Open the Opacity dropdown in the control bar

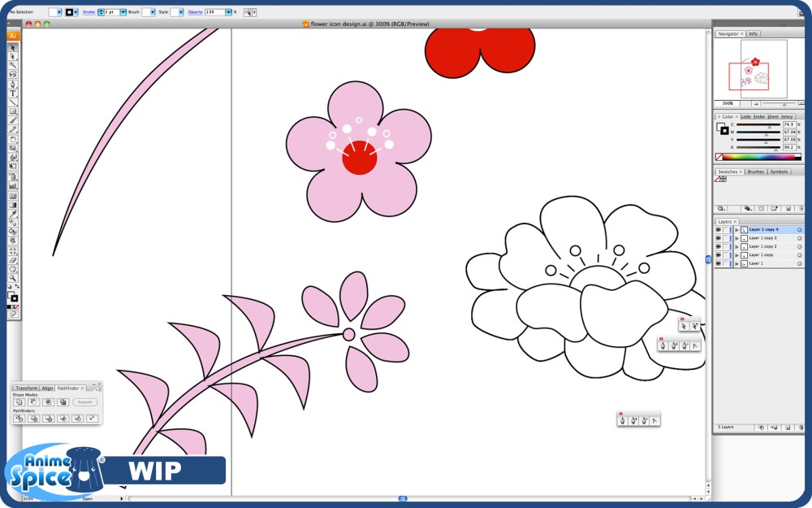[x=228, y=11]
